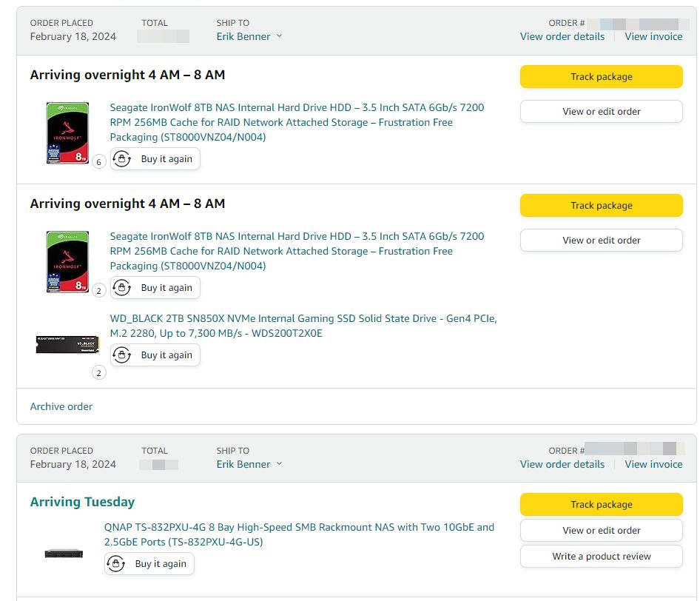The width and height of the screenshot is (700, 601).
Task: Click the quantity 6 badge on the IronWolf image
Action: [98, 162]
